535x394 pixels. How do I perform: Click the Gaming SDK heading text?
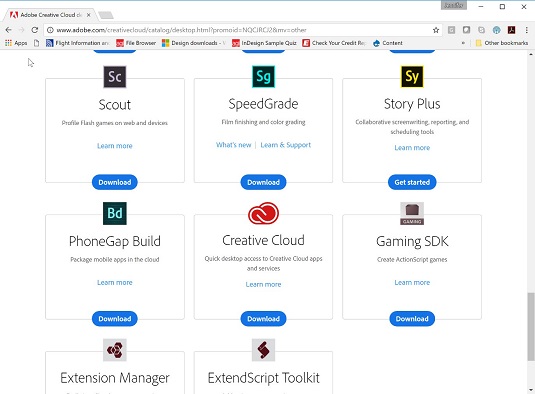(x=412, y=242)
